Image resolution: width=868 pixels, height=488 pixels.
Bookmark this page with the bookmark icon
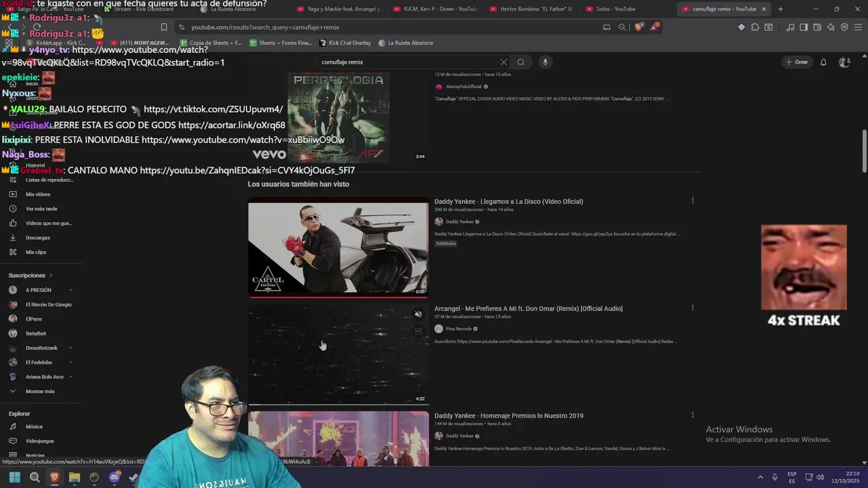click(x=163, y=27)
